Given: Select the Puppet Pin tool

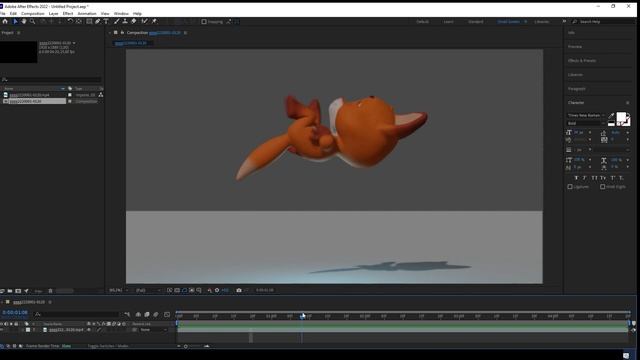Looking at the screenshot, I should tap(154, 21).
